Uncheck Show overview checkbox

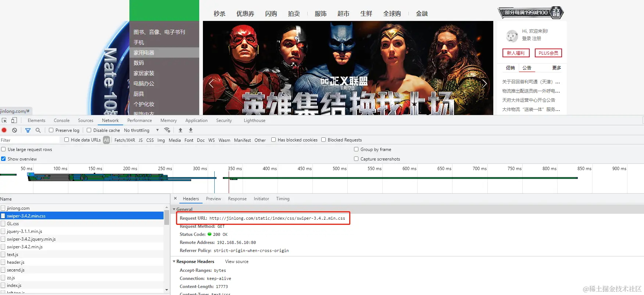pyautogui.click(x=3, y=159)
